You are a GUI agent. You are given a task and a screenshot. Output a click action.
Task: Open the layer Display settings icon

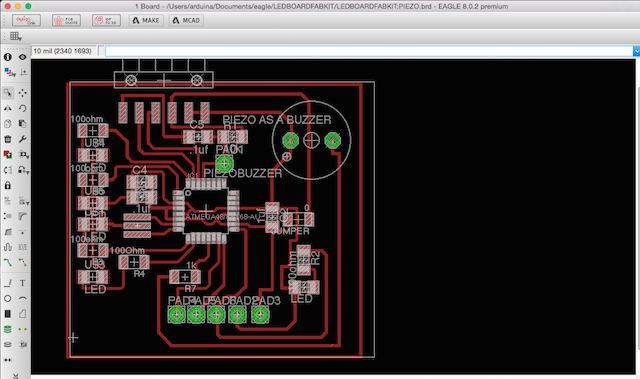coord(9,73)
